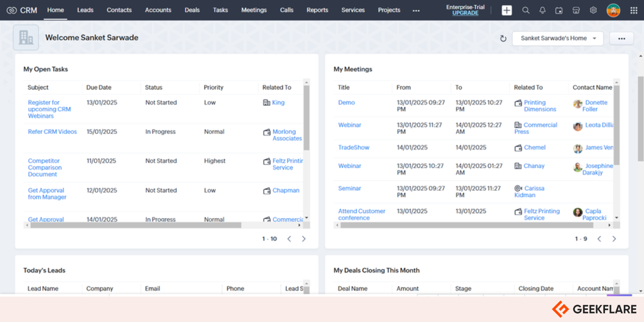
Task: Click Capla Paprocki contact avatar
Action: [x=578, y=212]
